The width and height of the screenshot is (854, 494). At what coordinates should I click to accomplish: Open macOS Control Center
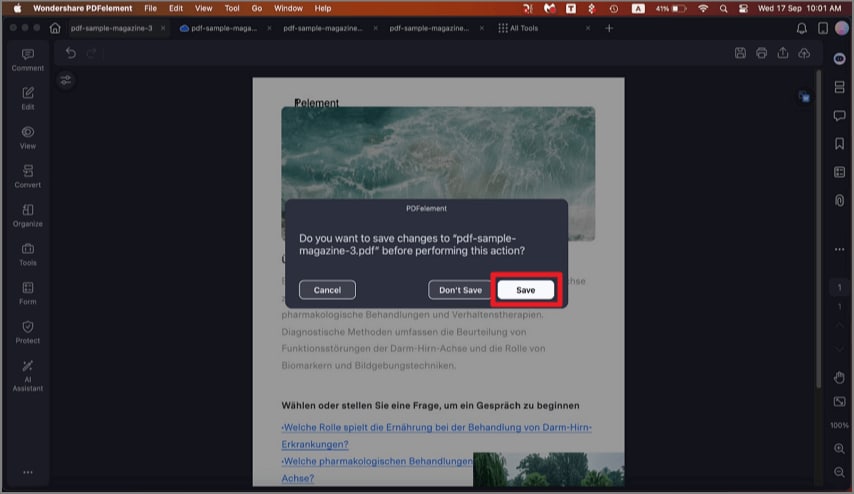coord(743,8)
